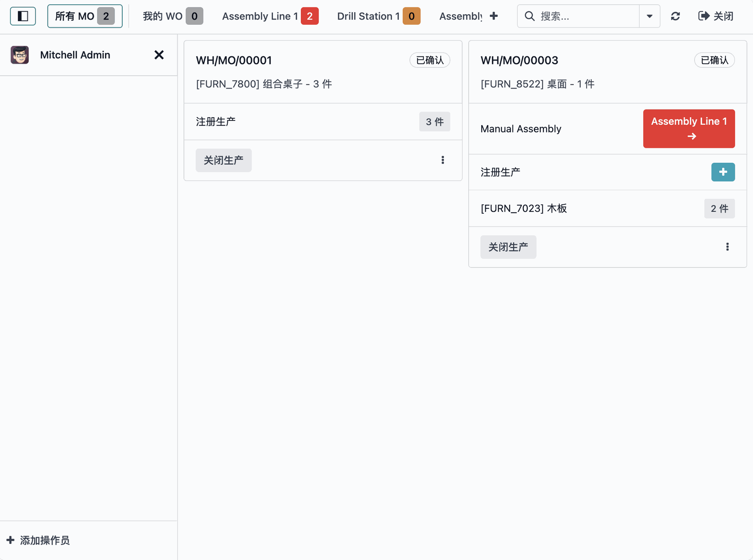This screenshot has height=560, width=753.
Task: Click red Assembly Line 1 arrow button
Action: [689, 129]
